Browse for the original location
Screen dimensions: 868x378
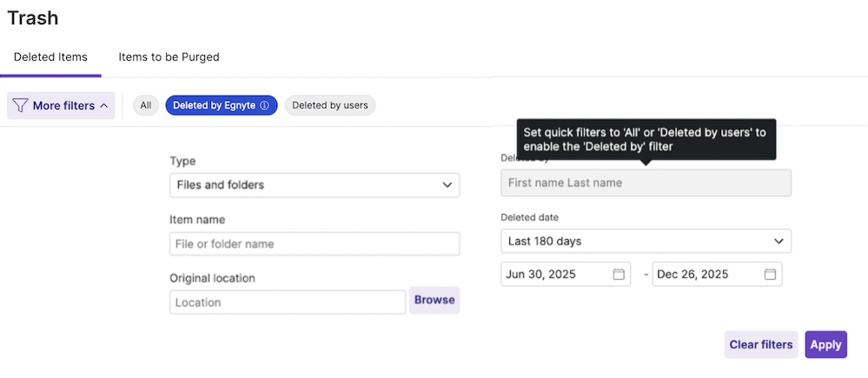(x=434, y=300)
